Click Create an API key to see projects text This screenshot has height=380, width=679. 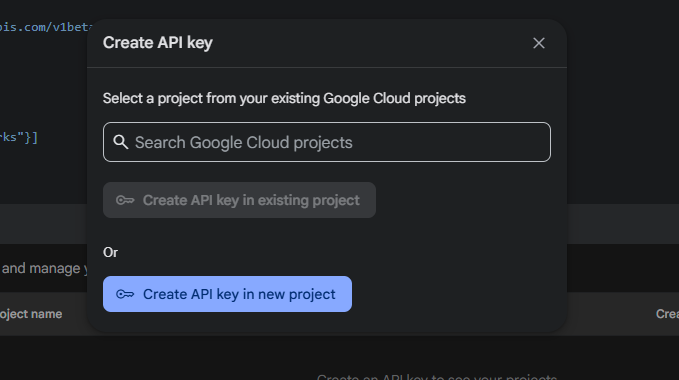436,376
